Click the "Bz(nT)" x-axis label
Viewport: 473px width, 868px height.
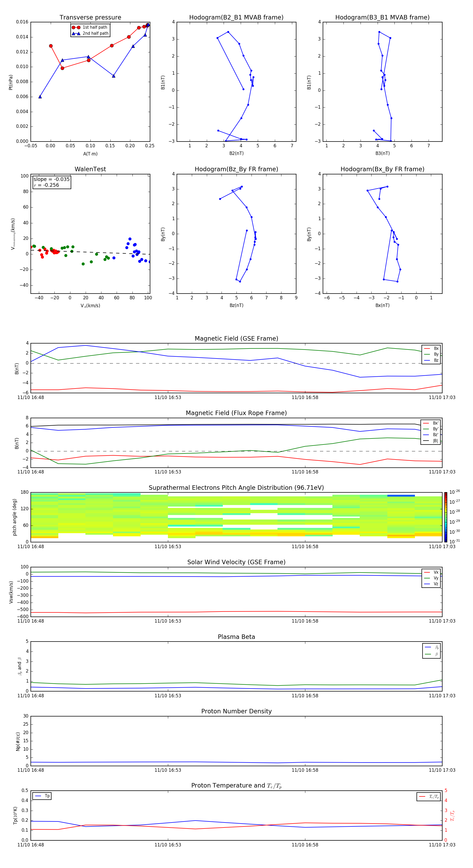coord(236,305)
